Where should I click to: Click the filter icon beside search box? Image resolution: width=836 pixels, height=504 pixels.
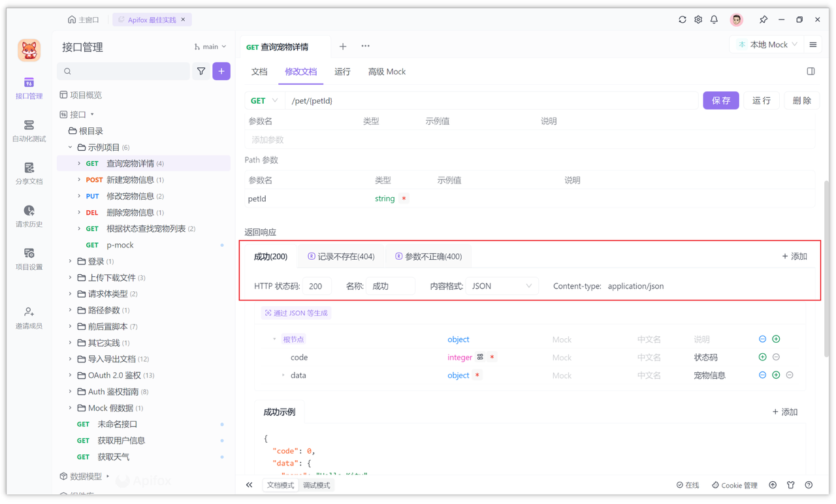click(201, 71)
